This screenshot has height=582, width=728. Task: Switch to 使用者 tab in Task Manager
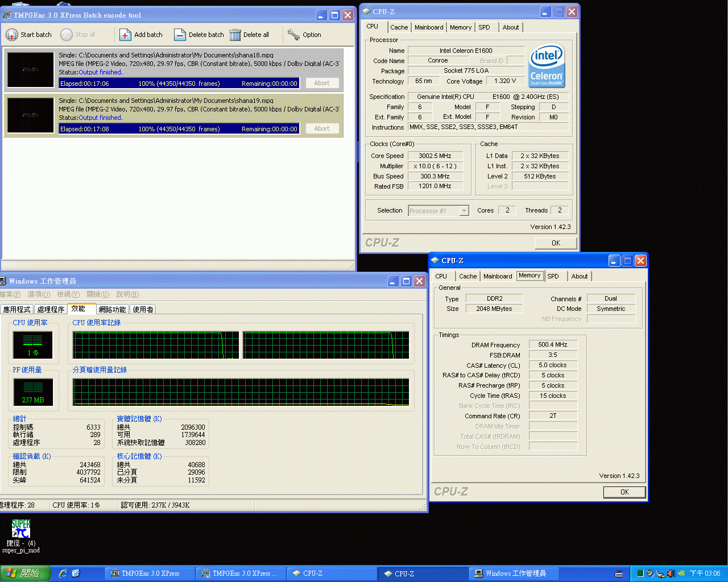143,309
